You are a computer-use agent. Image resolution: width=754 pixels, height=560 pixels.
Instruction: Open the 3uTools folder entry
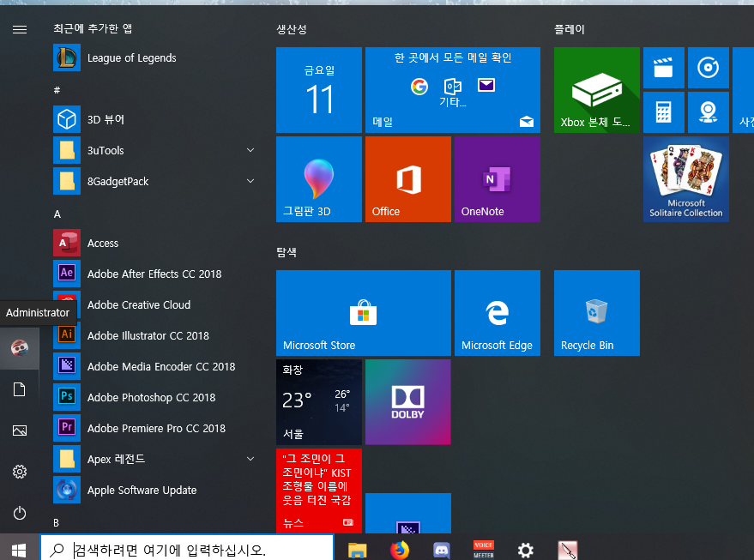154,150
